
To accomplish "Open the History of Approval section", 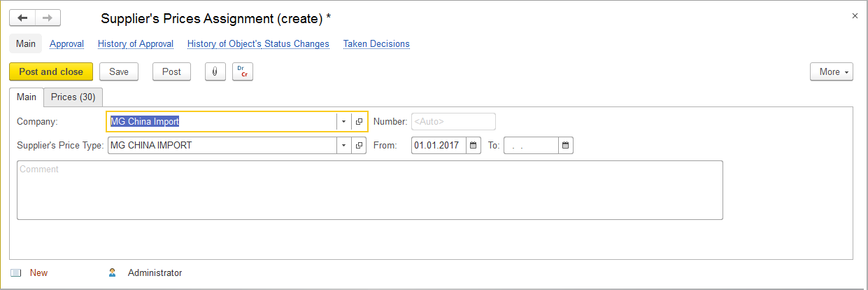I will coord(136,43).
